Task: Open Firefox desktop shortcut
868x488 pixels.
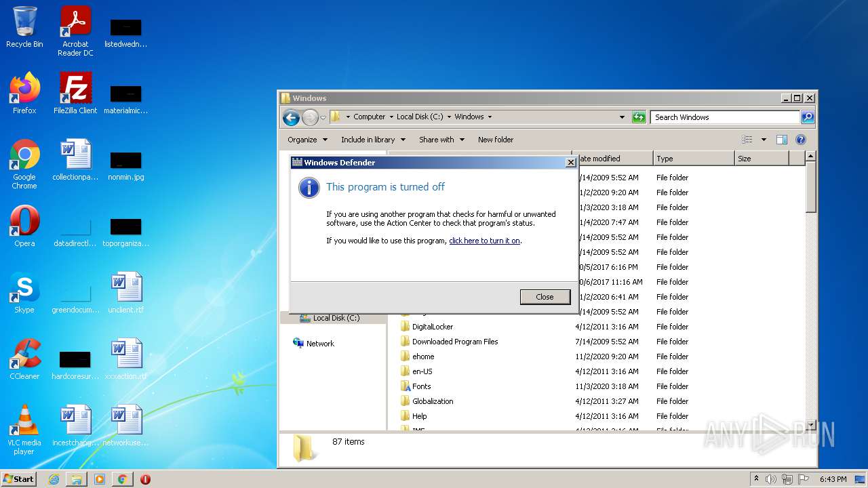Action: coord(24,94)
